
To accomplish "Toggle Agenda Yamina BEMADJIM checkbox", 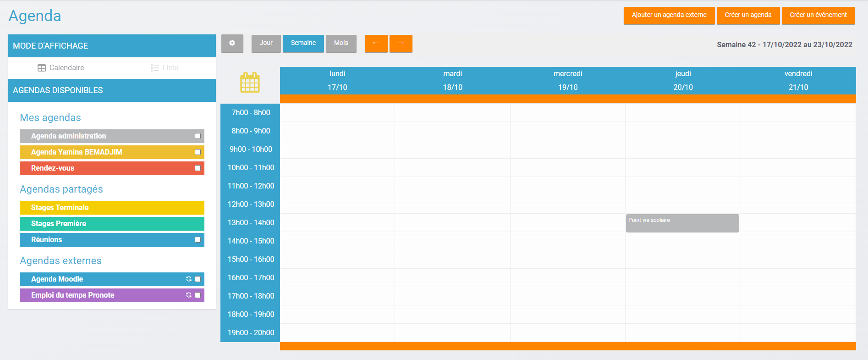I will pyautogui.click(x=198, y=152).
